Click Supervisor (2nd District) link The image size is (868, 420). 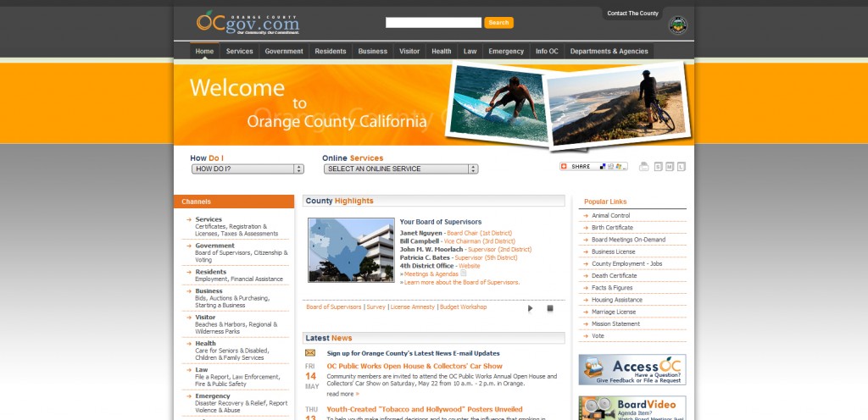500,250
